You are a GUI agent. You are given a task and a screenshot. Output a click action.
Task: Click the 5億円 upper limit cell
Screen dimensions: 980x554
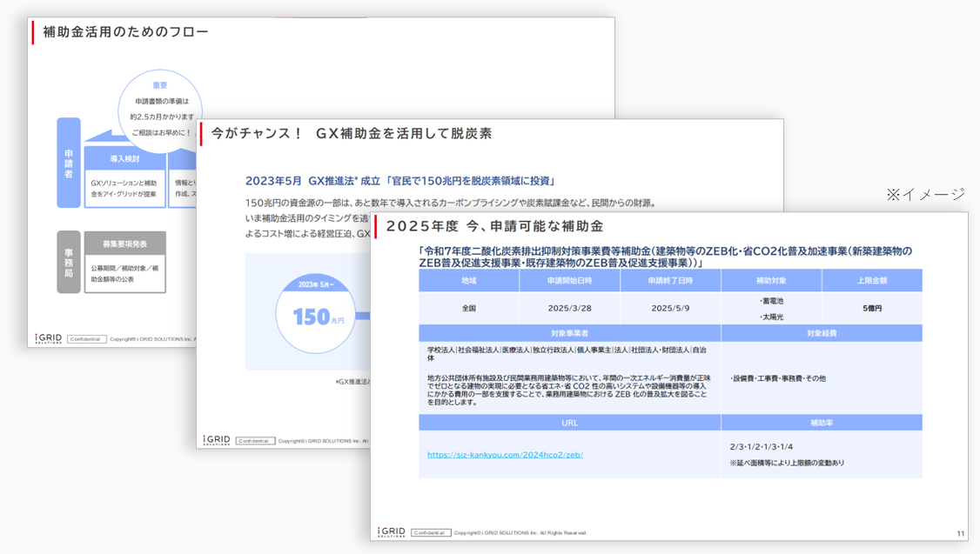click(x=871, y=309)
